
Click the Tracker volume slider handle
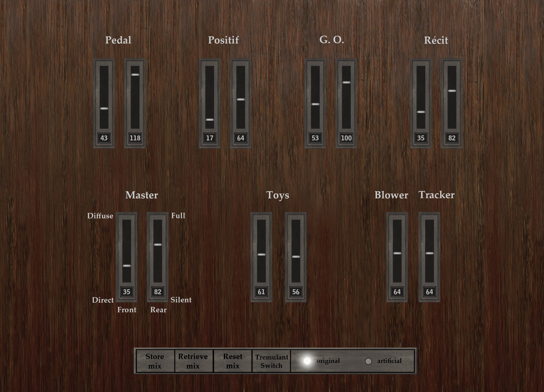429,253
